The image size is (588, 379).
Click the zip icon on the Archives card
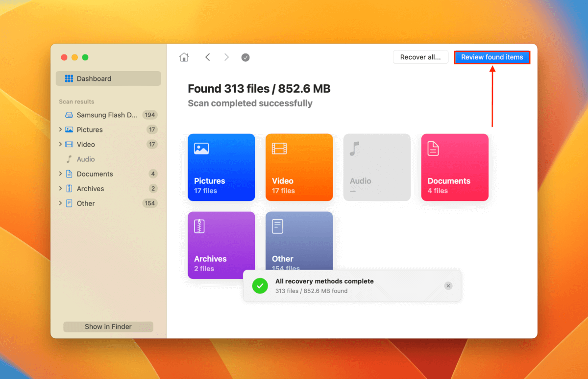pos(199,226)
